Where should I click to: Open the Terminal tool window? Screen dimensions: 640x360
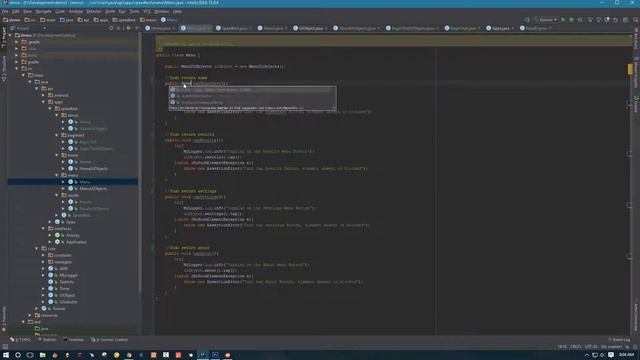[x=73, y=340]
